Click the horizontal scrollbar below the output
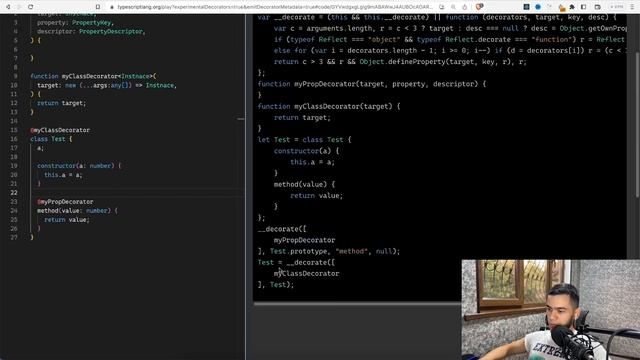 click(358, 303)
